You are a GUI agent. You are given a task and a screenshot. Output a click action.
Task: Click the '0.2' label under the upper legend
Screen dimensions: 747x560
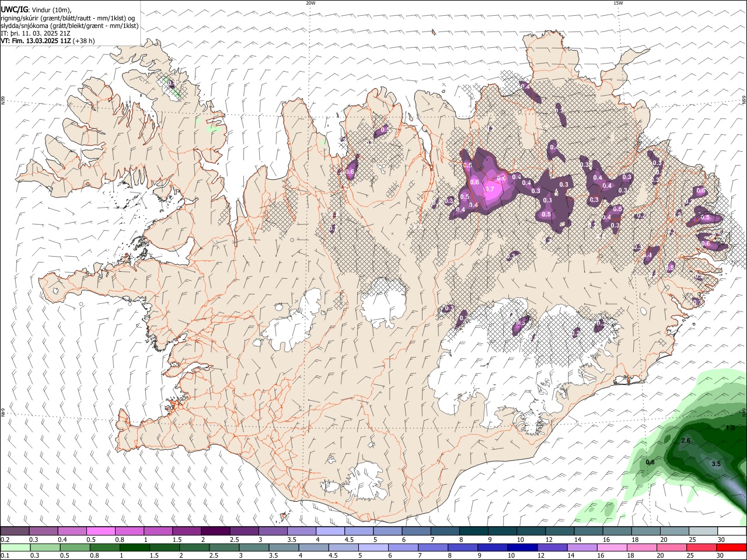coord(4,540)
